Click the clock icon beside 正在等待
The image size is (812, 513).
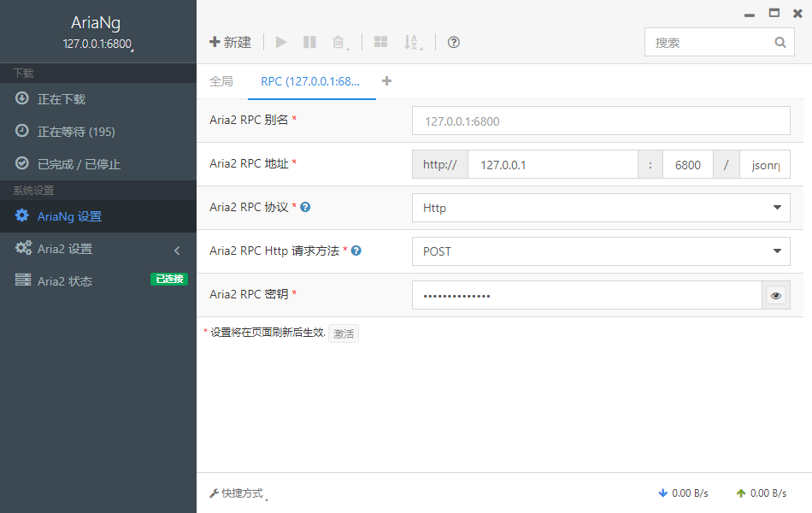tap(21, 131)
